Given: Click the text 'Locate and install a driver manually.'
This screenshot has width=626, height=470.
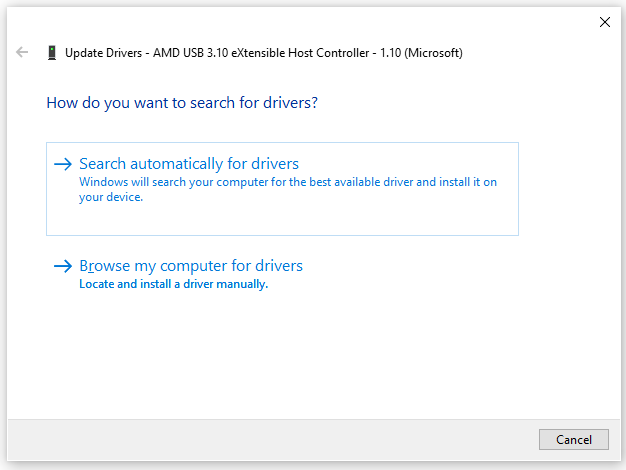Looking at the screenshot, I should [x=174, y=284].
